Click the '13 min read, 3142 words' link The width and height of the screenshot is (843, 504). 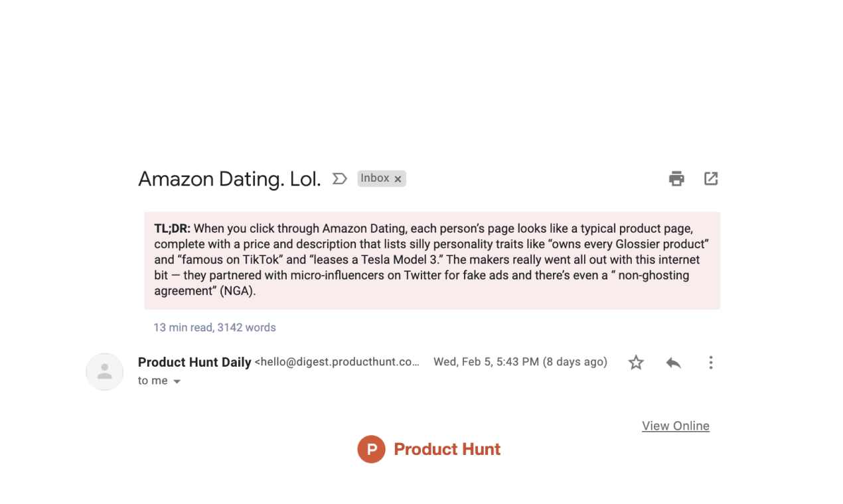pos(214,327)
